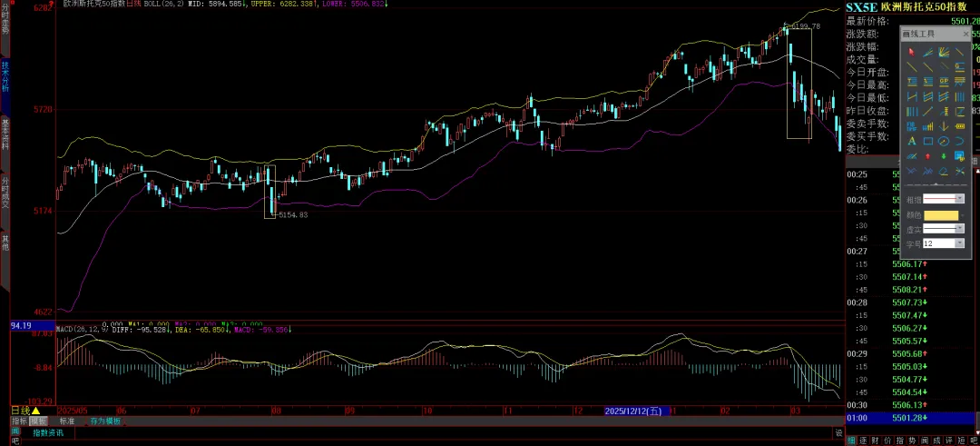Close the 画线工具 panel
Screen dimensions: 980x446
click(x=966, y=34)
